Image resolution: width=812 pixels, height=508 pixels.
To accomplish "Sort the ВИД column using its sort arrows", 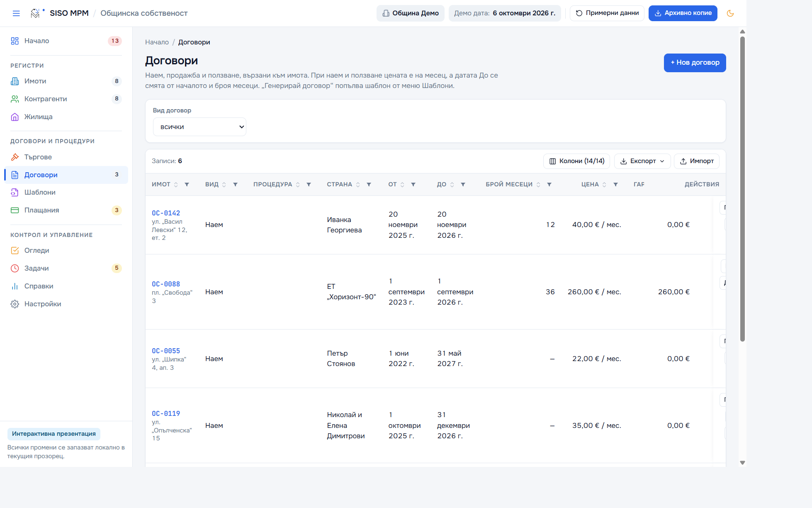I will 224,185.
